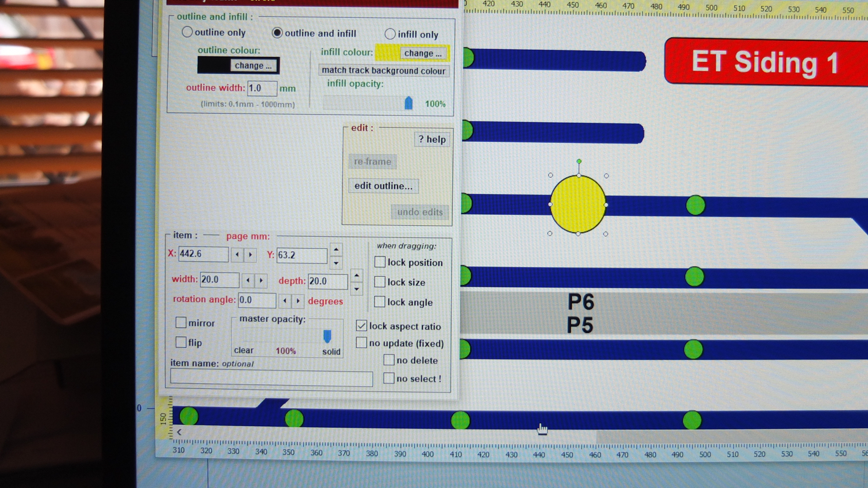Viewport: 868px width, 488px height.
Task: Click the Y down arrow stepper
Action: tap(336, 263)
